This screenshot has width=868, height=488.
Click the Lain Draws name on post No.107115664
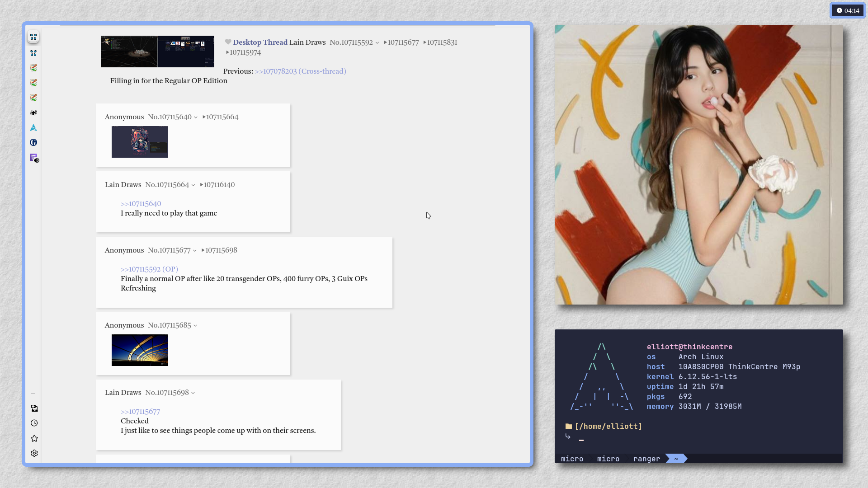click(x=123, y=185)
